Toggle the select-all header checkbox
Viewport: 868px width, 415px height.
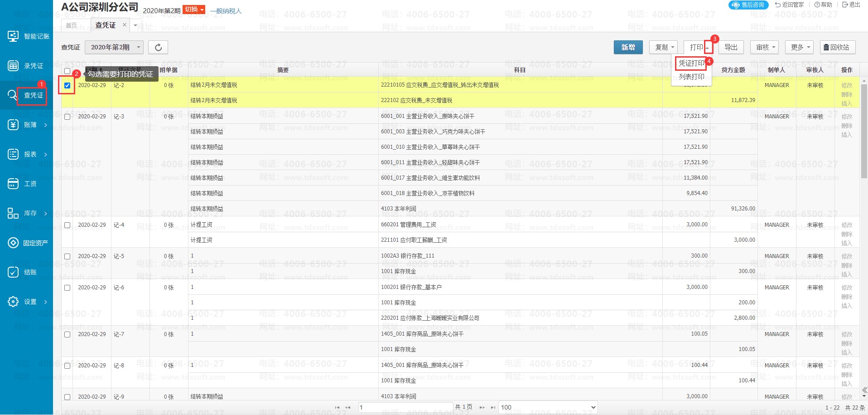tap(68, 71)
